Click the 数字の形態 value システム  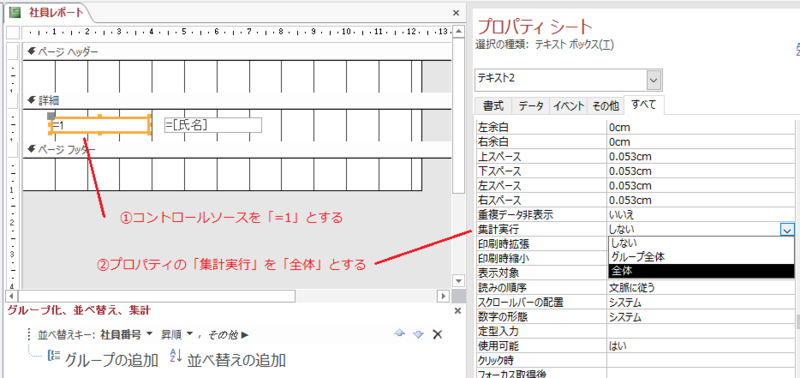(702, 317)
